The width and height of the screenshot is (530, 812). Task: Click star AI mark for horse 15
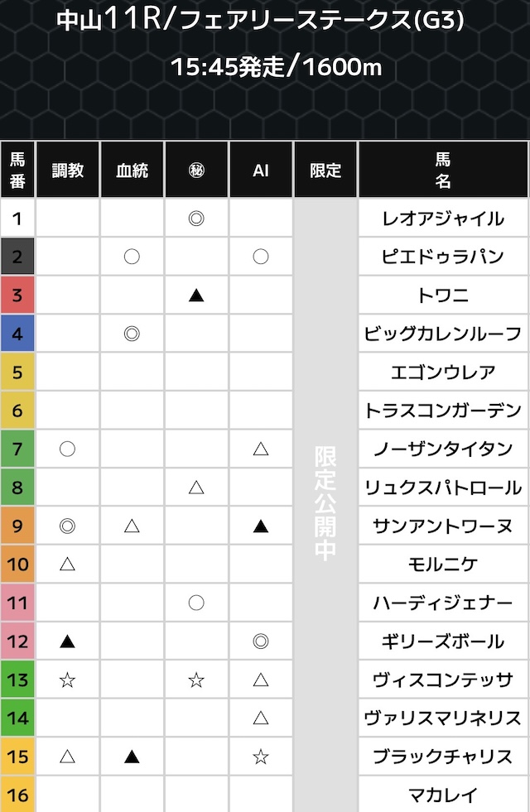261,757
